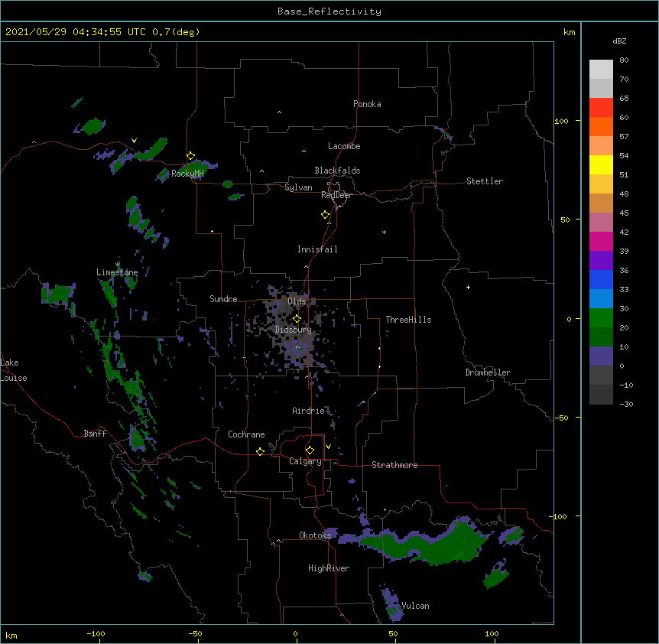Viewport: 659px width, 644px height.
Task: Select the 100 tick on the horizontal axis
Action: (492, 633)
